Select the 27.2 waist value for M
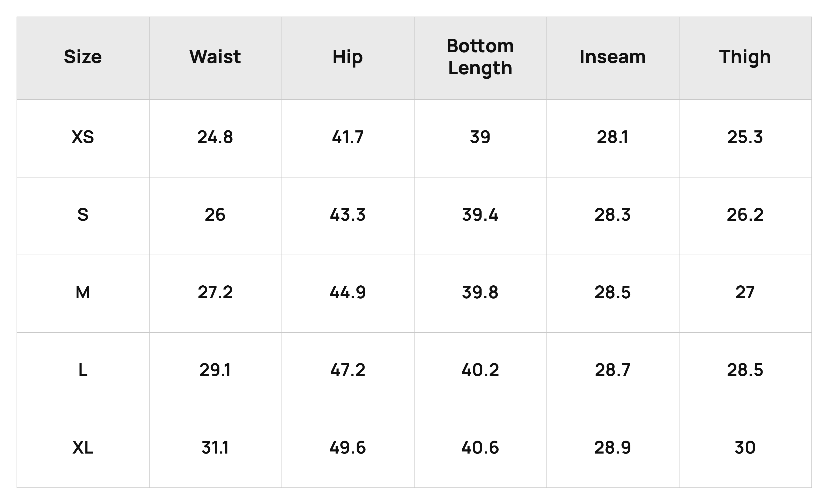 215,293
